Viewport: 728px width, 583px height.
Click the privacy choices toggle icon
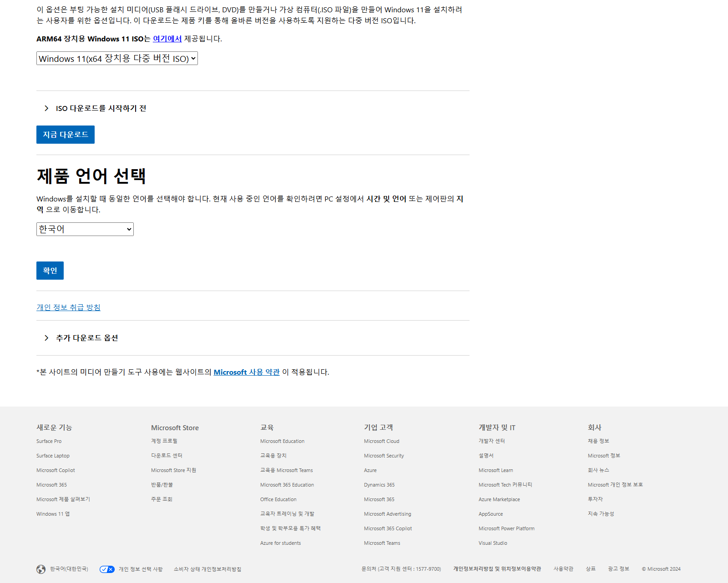107,569
